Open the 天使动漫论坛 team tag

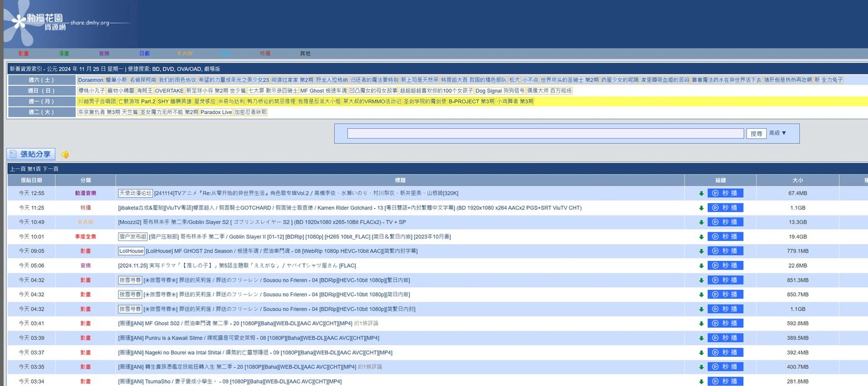coord(135,193)
